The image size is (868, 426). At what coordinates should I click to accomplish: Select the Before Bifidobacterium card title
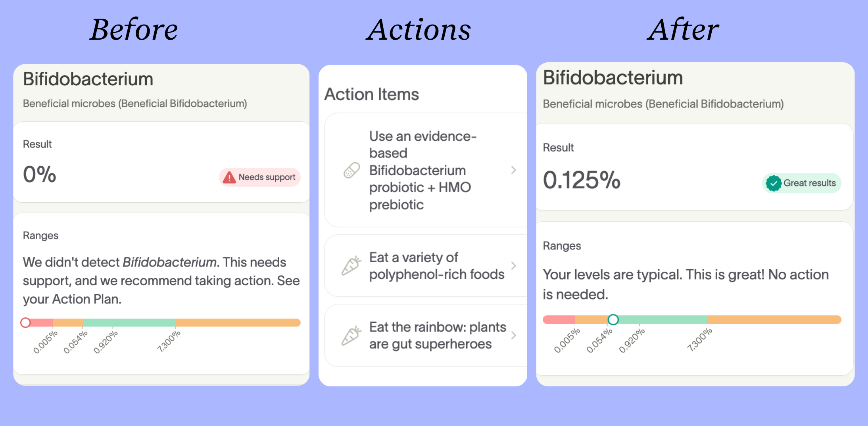point(88,79)
